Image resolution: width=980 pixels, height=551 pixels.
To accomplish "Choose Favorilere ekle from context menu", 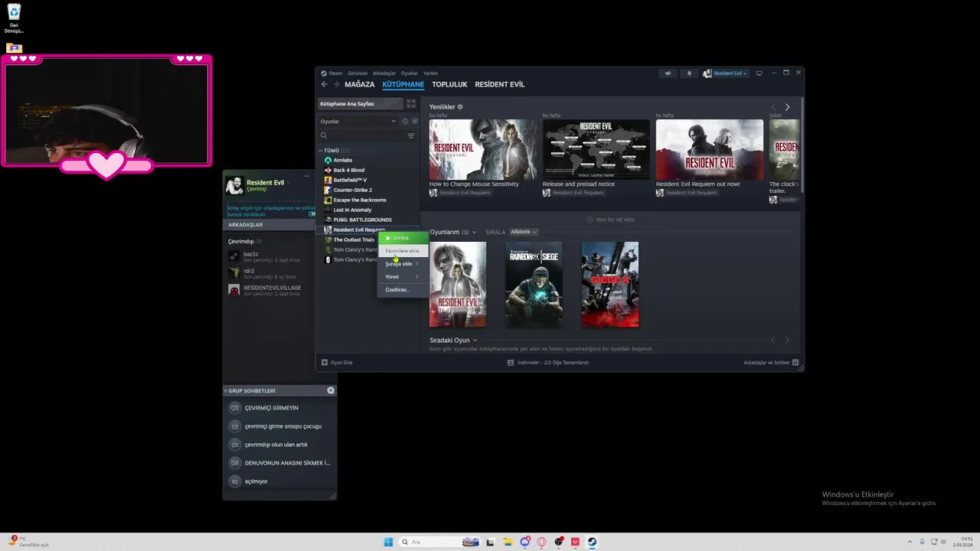I will pyautogui.click(x=403, y=251).
